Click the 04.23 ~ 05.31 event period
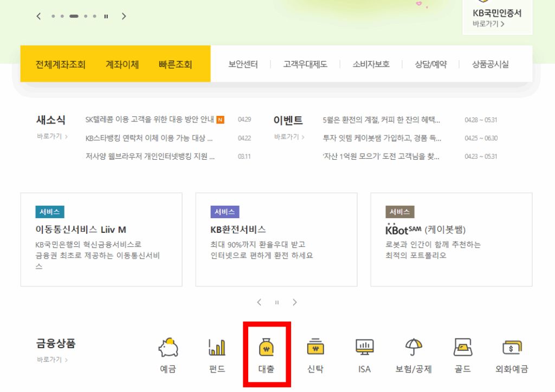555x392 pixels. pos(481,156)
